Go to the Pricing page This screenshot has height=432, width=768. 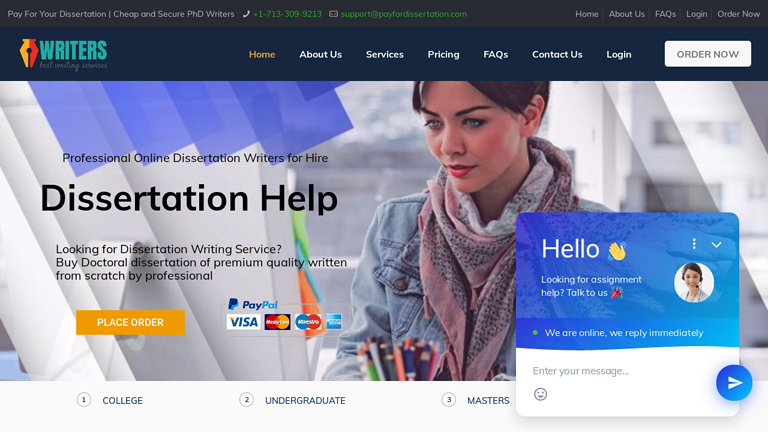coord(443,54)
